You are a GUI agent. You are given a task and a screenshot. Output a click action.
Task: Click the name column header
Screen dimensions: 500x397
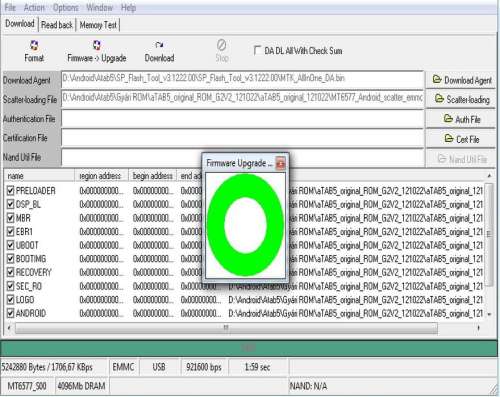click(x=39, y=176)
